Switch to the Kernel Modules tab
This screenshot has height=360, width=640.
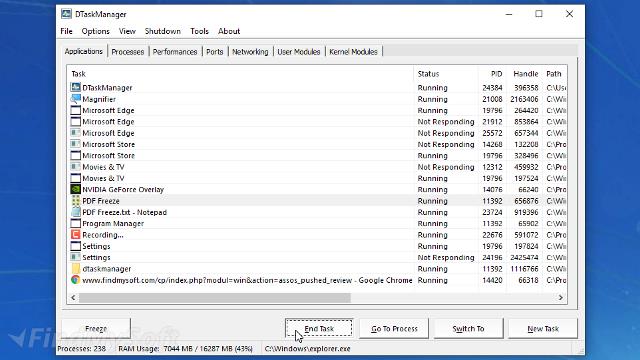[x=353, y=52]
